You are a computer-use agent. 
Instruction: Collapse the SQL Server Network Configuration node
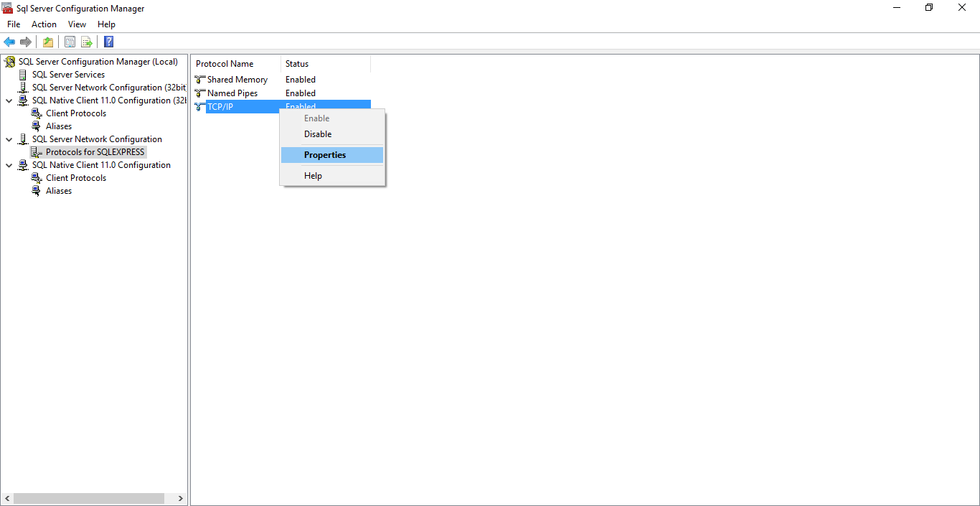coord(9,139)
